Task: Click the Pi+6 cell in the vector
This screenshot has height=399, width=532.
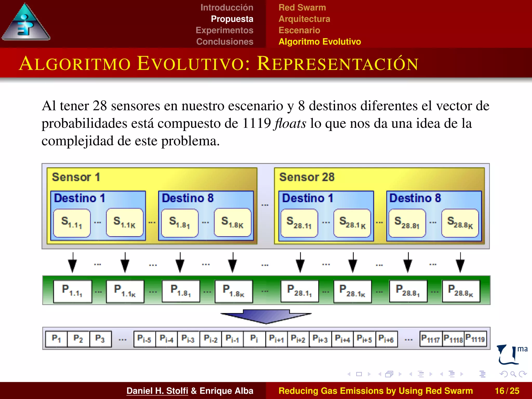Action: tap(386, 339)
